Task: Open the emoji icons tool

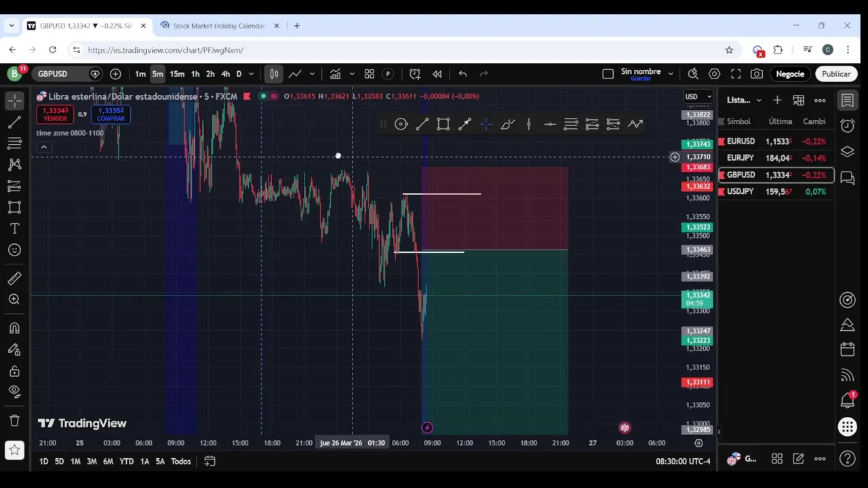Action: [x=14, y=250]
